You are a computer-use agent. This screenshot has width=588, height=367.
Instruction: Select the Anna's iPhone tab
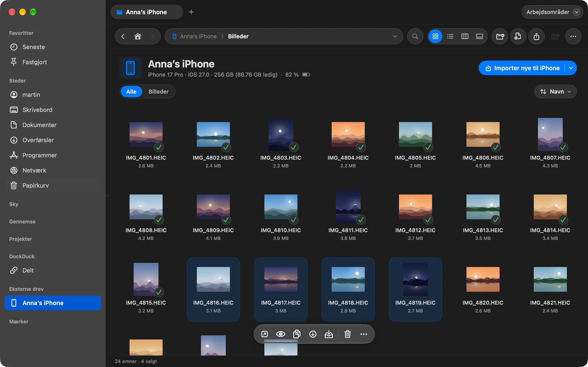pyautogui.click(x=146, y=12)
